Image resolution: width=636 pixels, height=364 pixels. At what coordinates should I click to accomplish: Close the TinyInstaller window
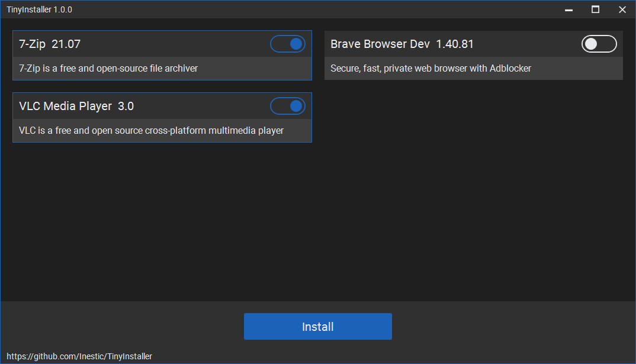pyautogui.click(x=622, y=9)
